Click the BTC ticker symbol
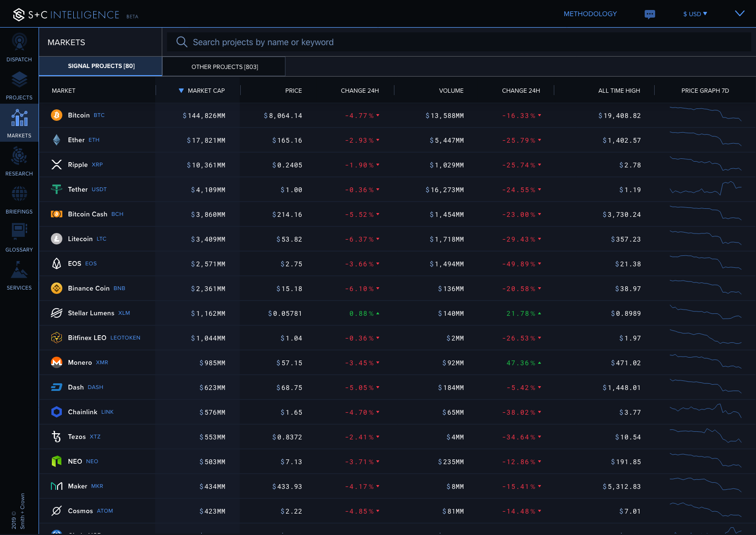Image resolution: width=756 pixels, height=535 pixels. point(99,115)
